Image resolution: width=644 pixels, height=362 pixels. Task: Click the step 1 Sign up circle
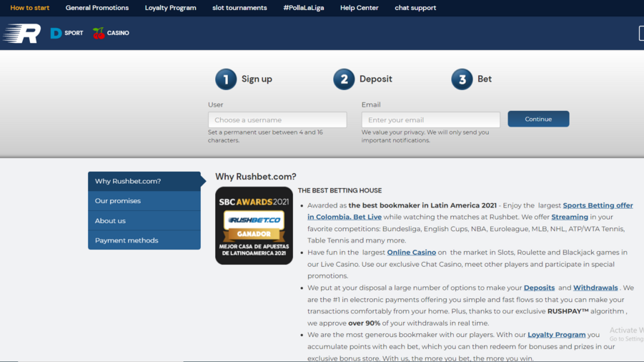tap(226, 79)
